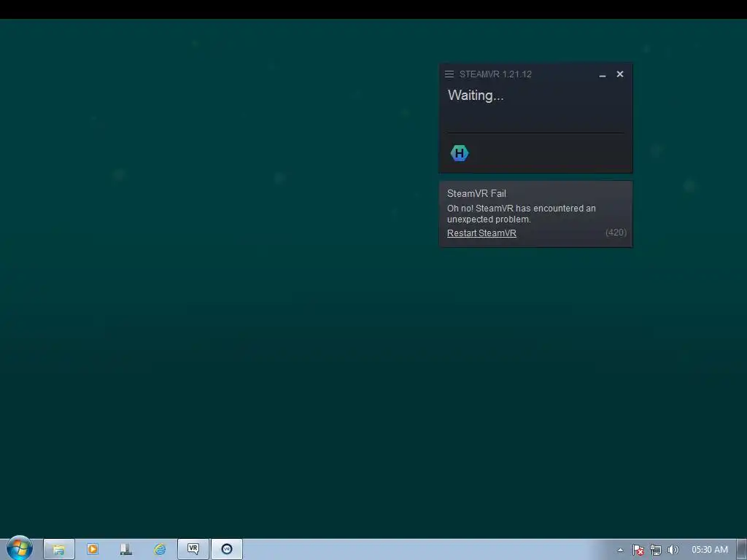
Task: Launch Internet Explorer from the taskbar
Action: coord(160,549)
